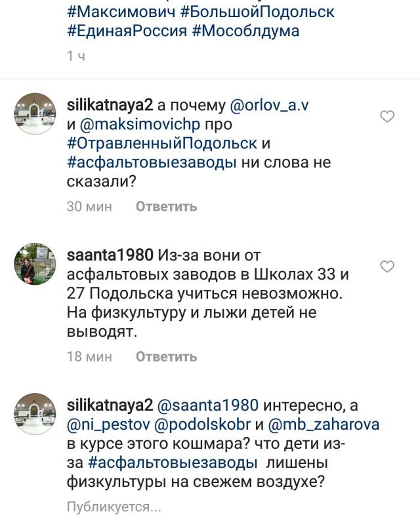This screenshot has height=525, width=420.
Task: Open silikatnaya2 avatar on first comment
Action: coord(35,114)
